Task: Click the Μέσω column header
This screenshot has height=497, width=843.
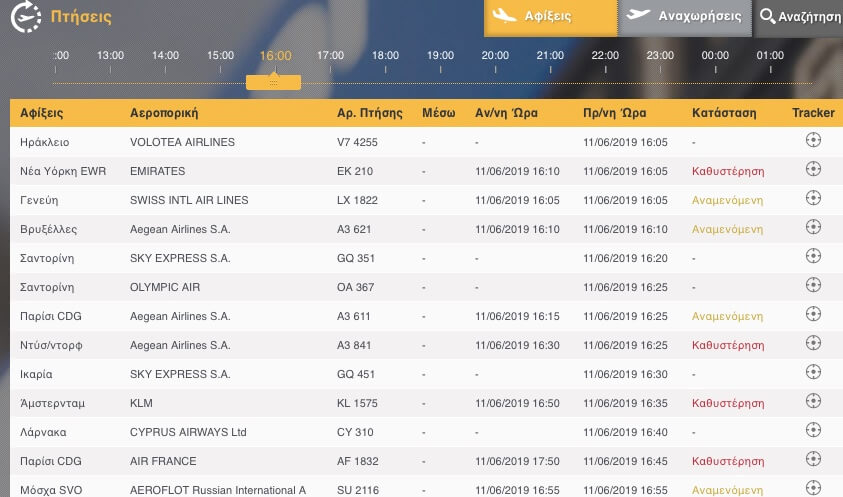Action: click(x=438, y=113)
